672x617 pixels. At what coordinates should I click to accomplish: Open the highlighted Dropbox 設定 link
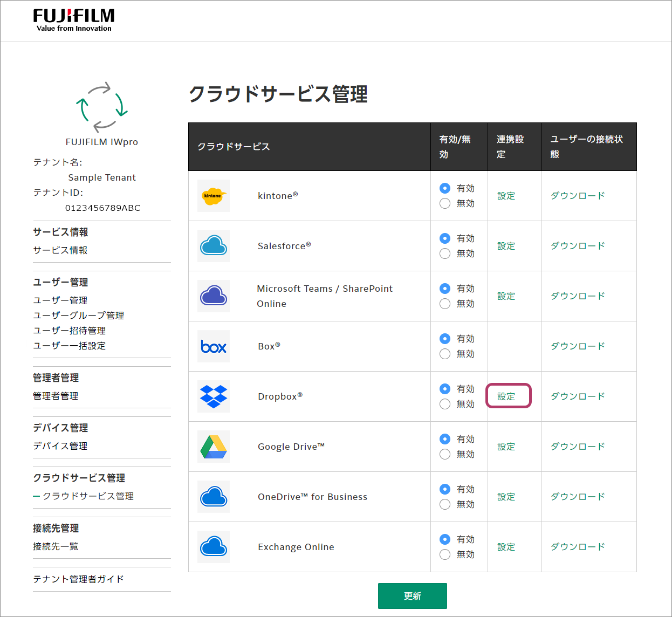(x=506, y=396)
